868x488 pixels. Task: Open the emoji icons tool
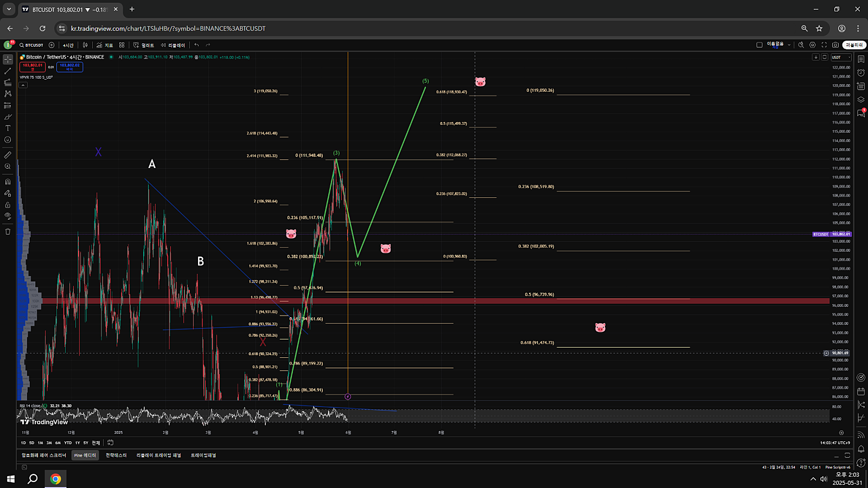pyautogui.click(x=8, y=139)
